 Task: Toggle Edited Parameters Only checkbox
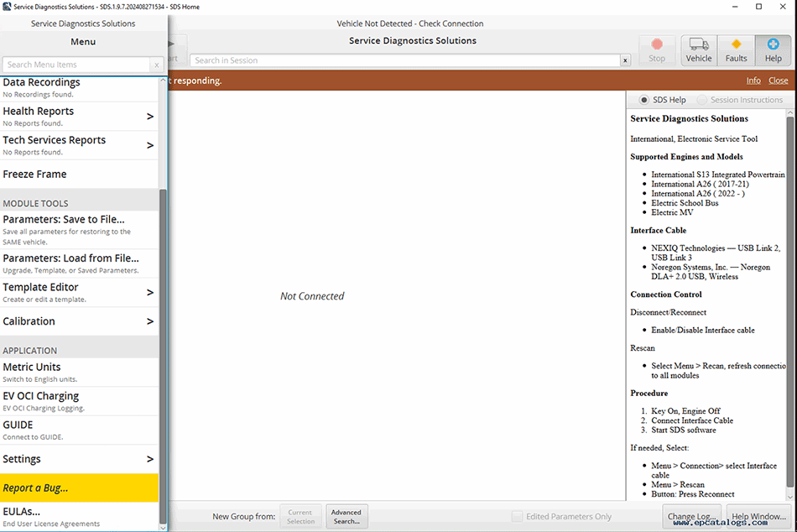point(518,517)
